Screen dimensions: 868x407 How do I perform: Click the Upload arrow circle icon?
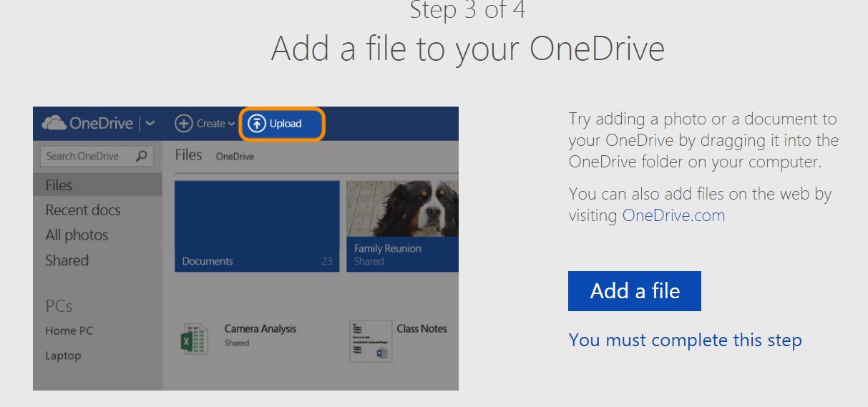256,124
